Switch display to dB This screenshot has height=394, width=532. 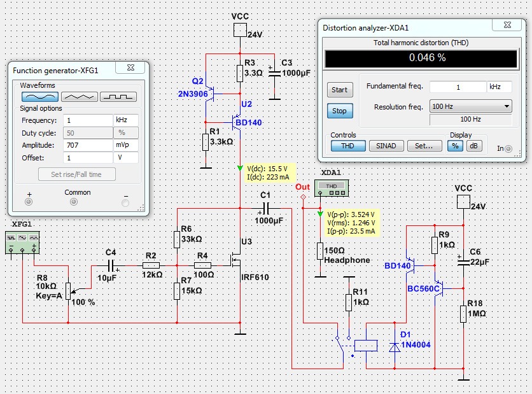pyautogui.click(x=474, y=146)
